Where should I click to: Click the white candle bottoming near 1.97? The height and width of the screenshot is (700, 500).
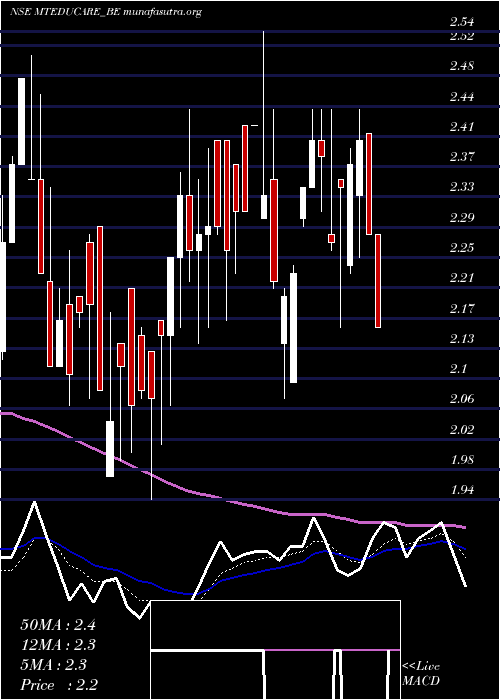point(110,449)
